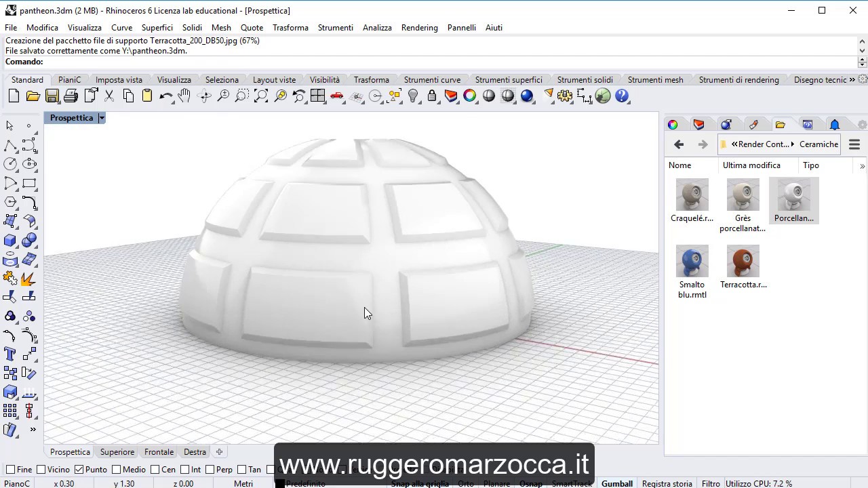Screen dimensions: 868x488
Task: Click the Notifications bell panel icon
Action: 835,125
